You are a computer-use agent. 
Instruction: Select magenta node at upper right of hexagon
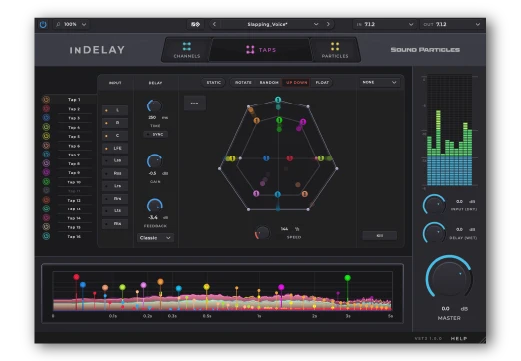pyautogui.click(x=303, y=122)
